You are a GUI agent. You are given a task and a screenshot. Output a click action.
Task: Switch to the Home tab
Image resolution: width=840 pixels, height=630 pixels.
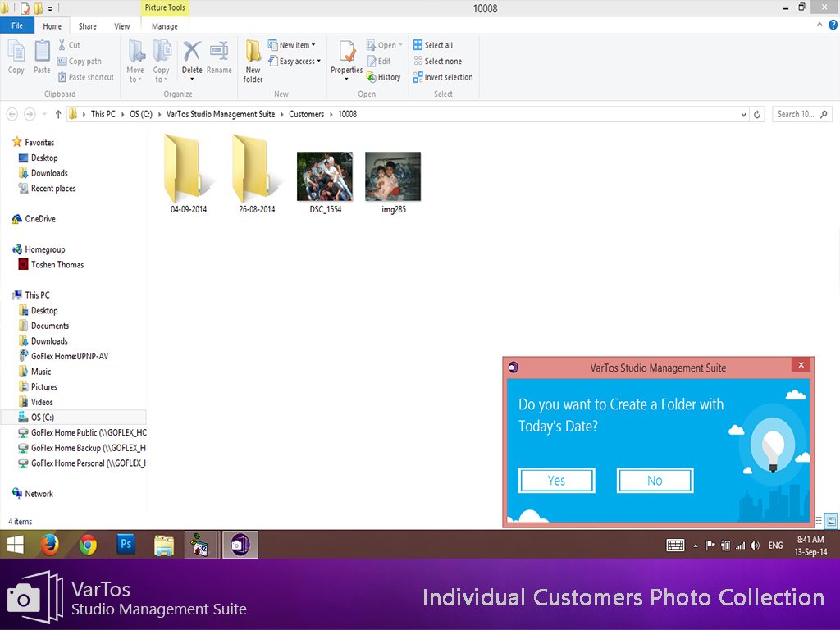tap(52, 25)
